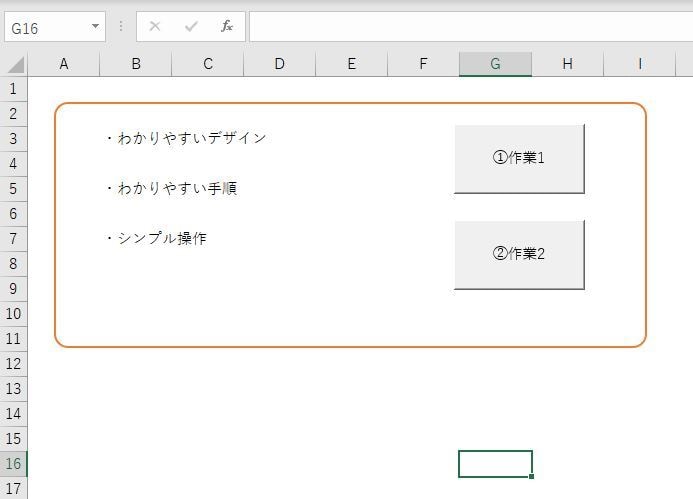Select row 8 header
Screen dimensions: 693x499
[x=13, y=264]
